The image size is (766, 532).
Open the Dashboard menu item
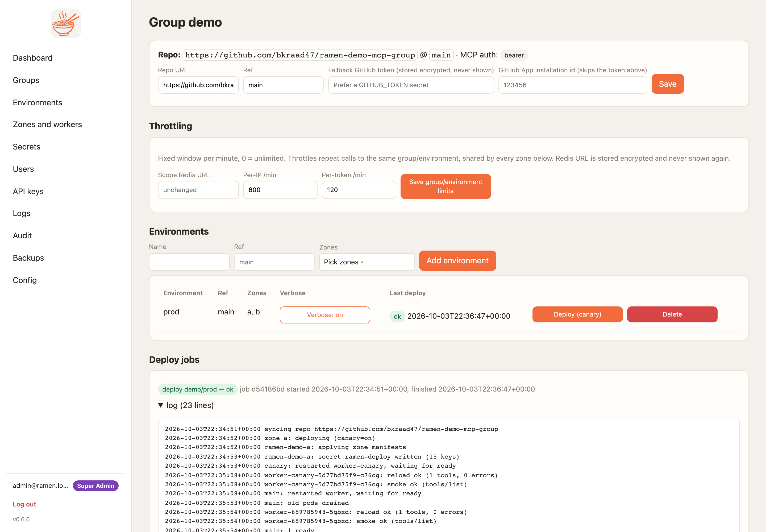tap(33, 58)
